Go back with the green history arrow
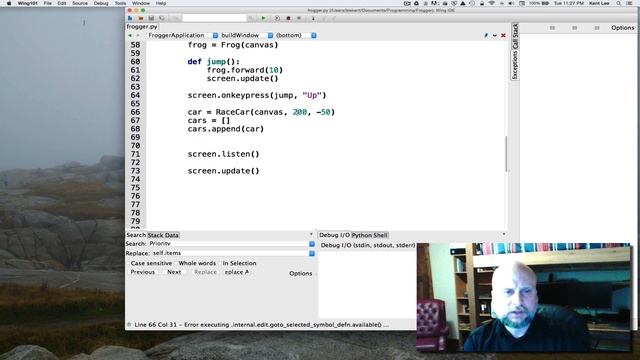 (130, 36)
